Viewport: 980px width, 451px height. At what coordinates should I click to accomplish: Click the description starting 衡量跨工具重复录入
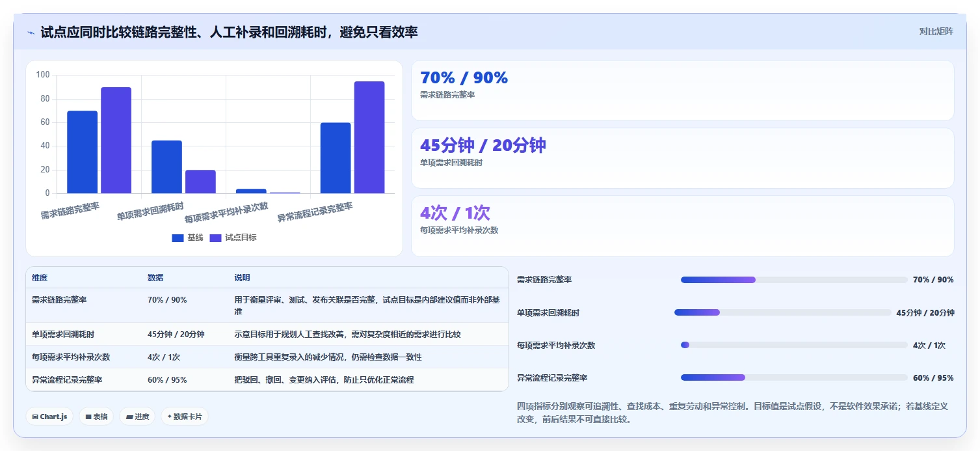click(x=328, y=357)
